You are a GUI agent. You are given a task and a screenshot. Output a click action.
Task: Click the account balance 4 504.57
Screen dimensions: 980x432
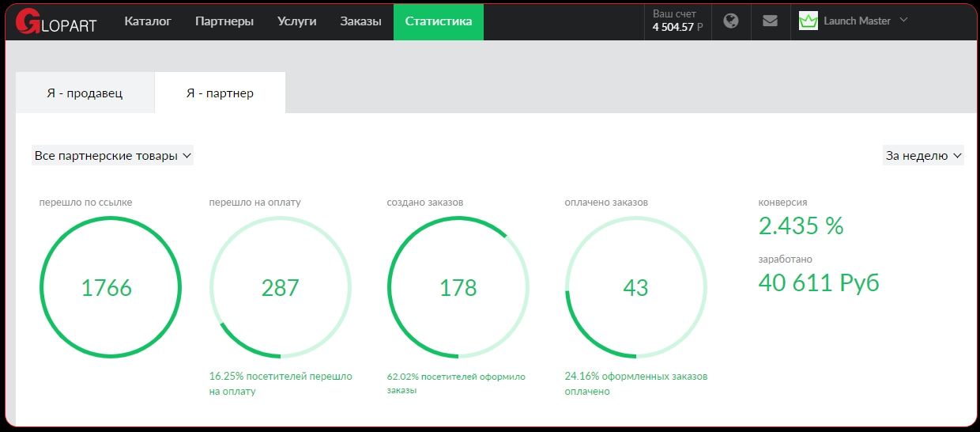pos(677,27)
